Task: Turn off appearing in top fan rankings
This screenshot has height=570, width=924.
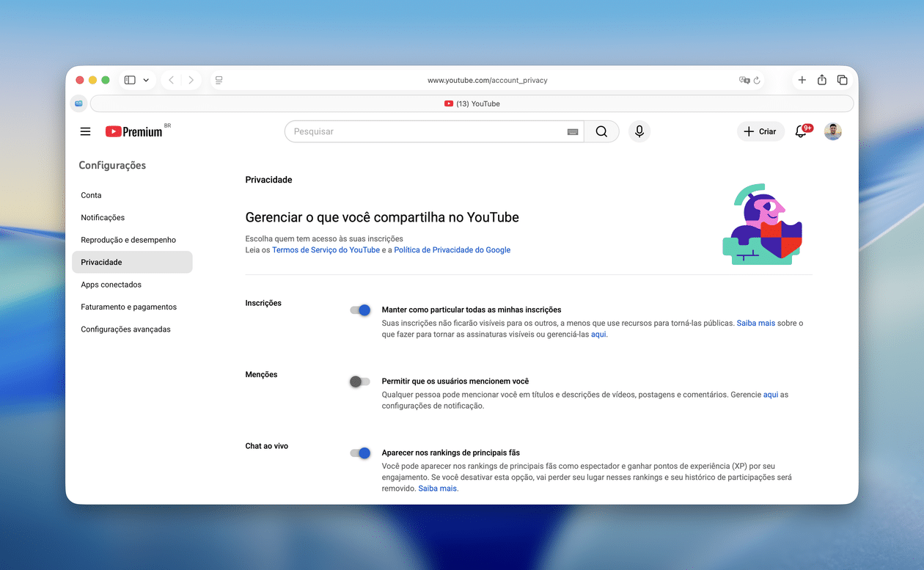Action: pyautogui.click(x=360, y=453)
